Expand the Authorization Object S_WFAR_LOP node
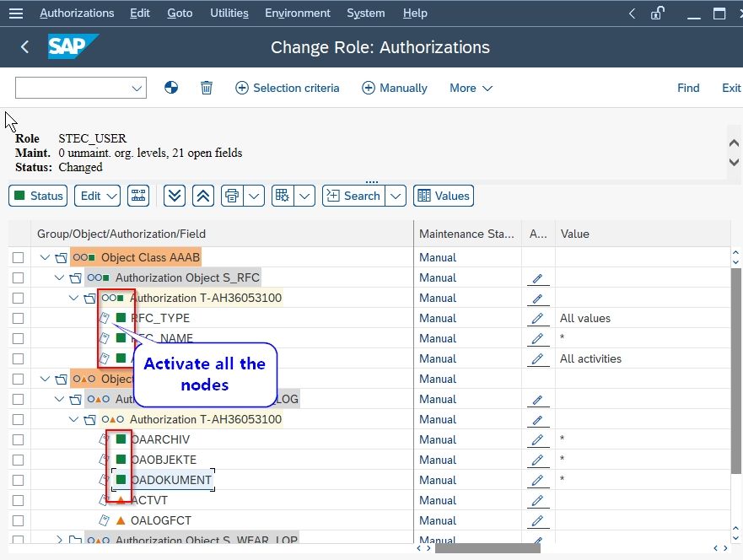Screen dimensions: 743x560 (59, 539)
